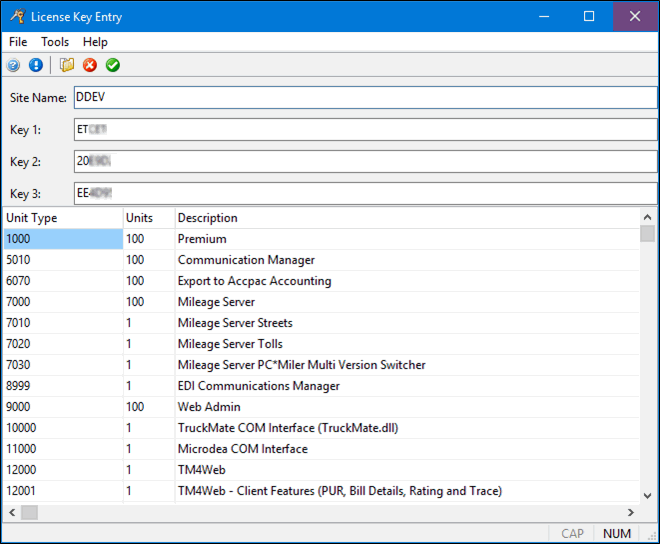Click the red X cancel icon

click(x=90, y=66)
